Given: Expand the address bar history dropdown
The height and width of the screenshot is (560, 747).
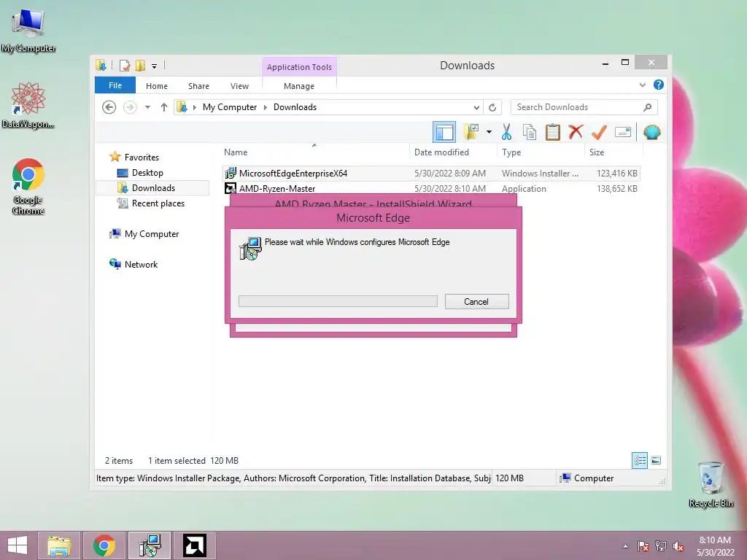Looking at the screenshot, I should [476, 107].
